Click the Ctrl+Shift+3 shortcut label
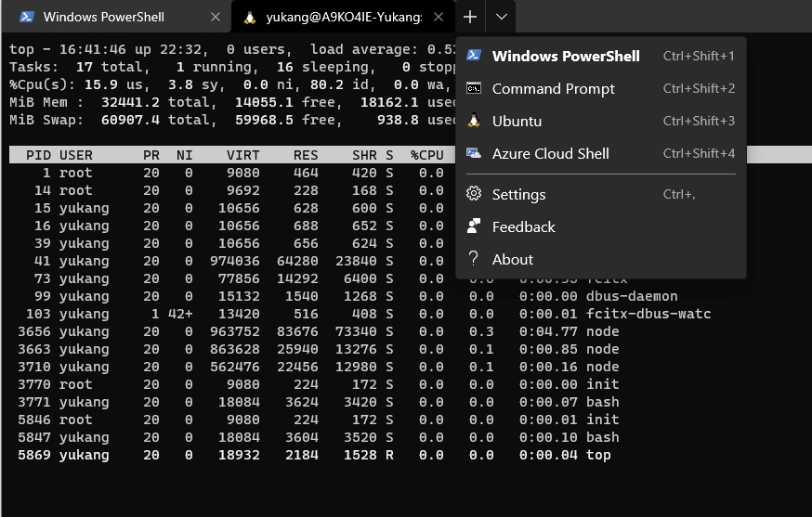Viewport: 812px width, 517px height. click(699, 121)
